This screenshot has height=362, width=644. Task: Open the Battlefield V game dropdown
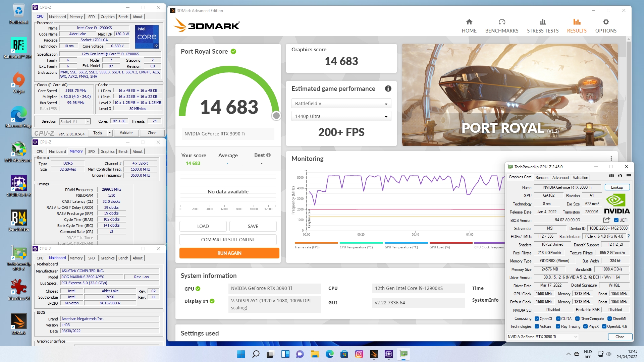(341, 104)
